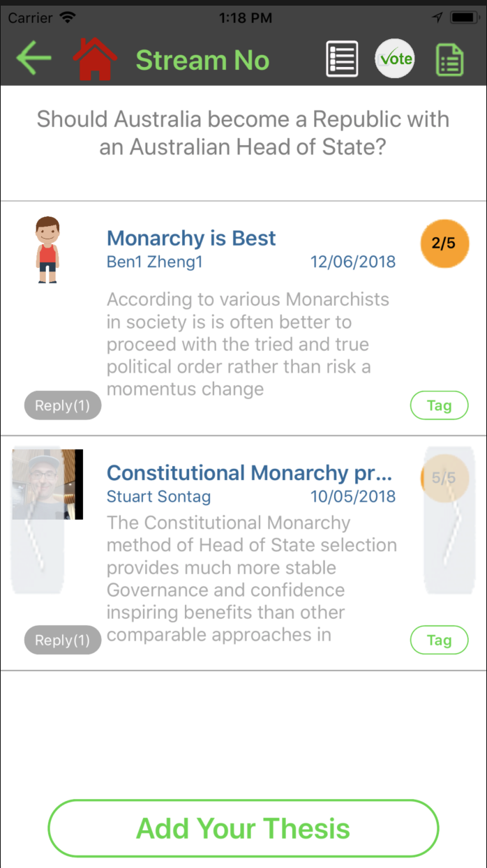
Task: View author Stuart Sontag's name link
Action: click(158, 497)
